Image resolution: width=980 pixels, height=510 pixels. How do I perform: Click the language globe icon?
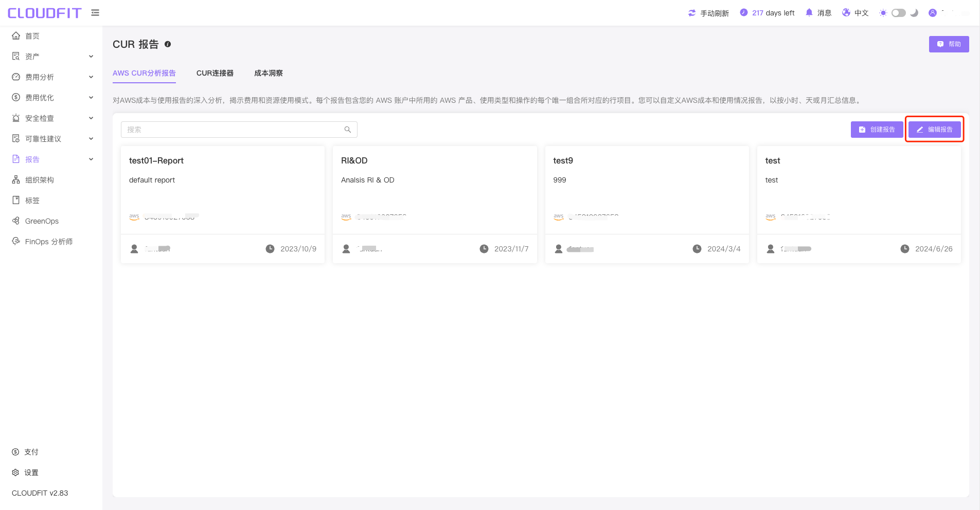(x=846, y=12)
